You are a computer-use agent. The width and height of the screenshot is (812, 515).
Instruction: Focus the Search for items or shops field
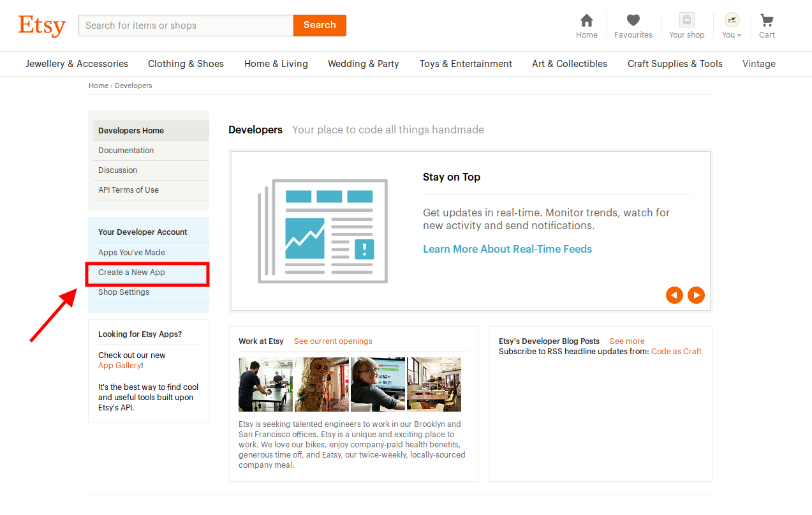(186, 26)
